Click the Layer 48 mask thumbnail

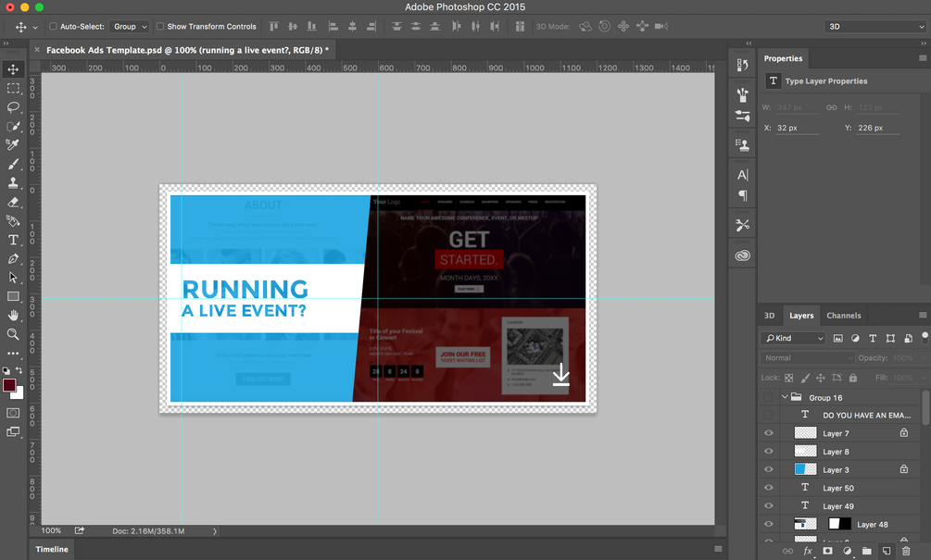coord(839,524)
